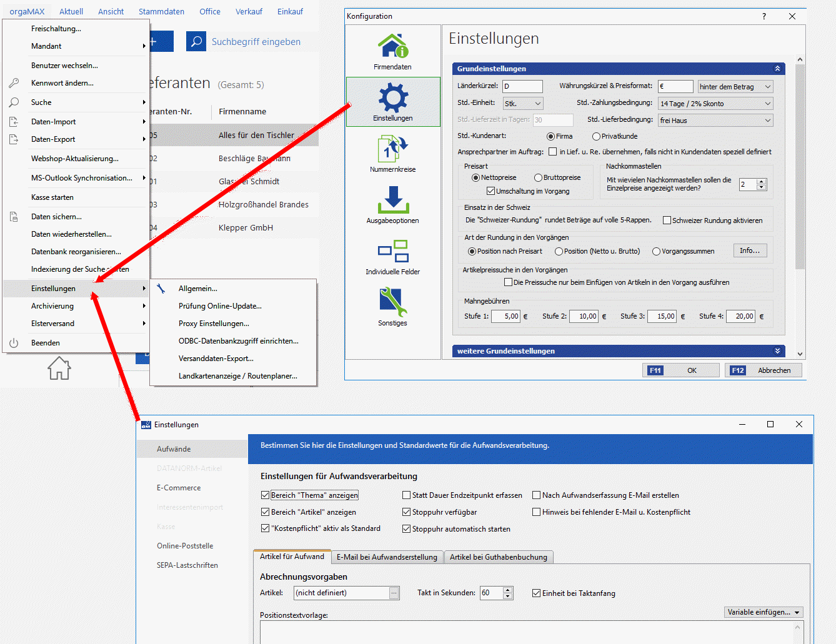836x644 pixels.
Task: Open the Std.-Lieferbedingung dropdown
Action: pos(716,121)
